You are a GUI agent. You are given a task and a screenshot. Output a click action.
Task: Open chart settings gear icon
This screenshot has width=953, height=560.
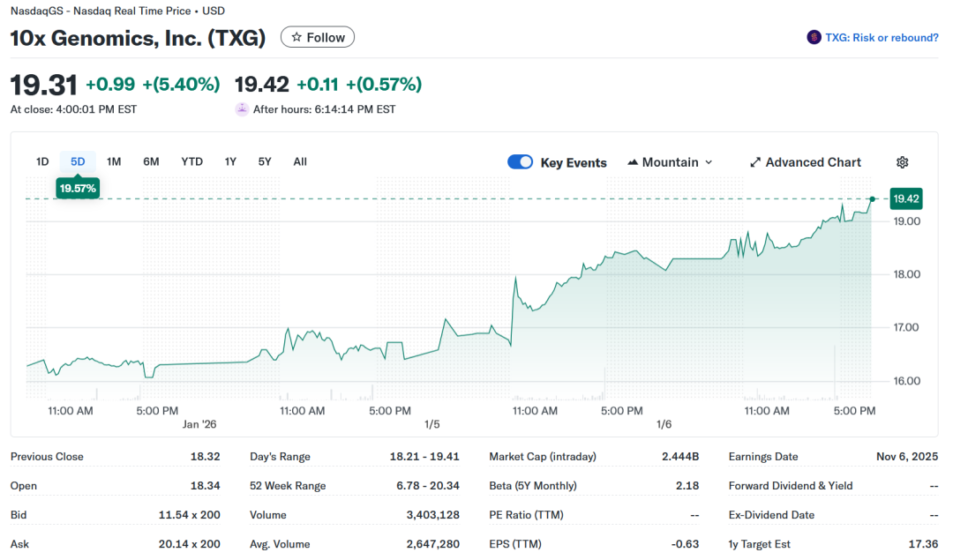pyautogui.click(x=902, y=162)
